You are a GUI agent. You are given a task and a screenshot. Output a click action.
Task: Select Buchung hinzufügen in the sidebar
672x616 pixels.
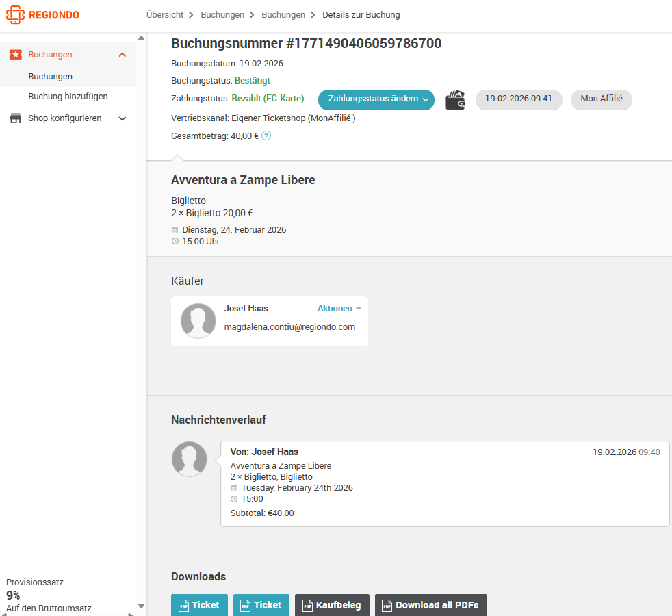tap(68, 96)
